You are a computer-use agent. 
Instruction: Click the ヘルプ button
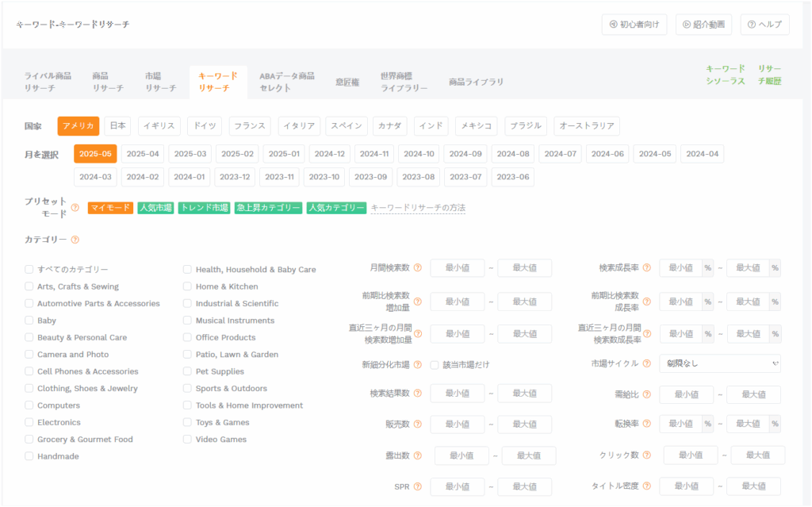point(765,25)
